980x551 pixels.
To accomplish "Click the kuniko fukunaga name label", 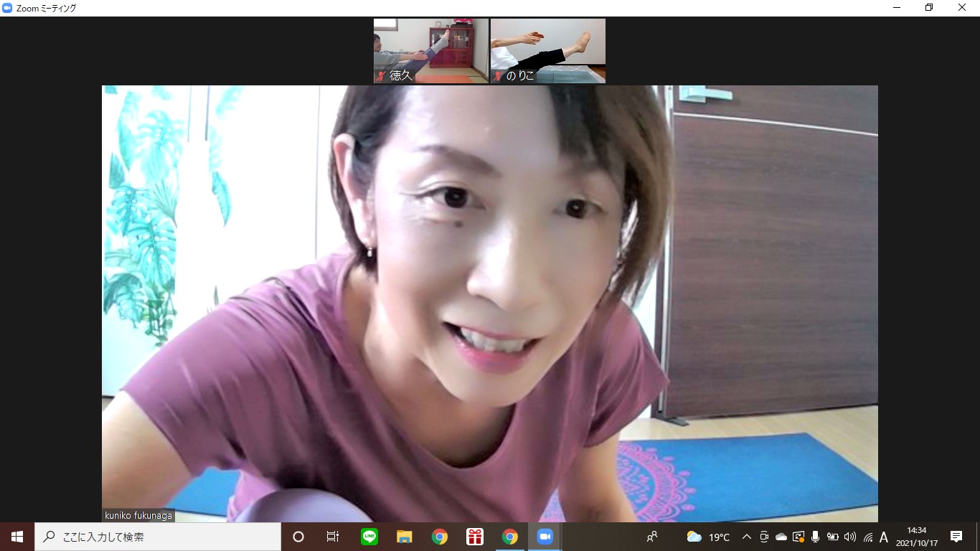I will coord(138,515).
